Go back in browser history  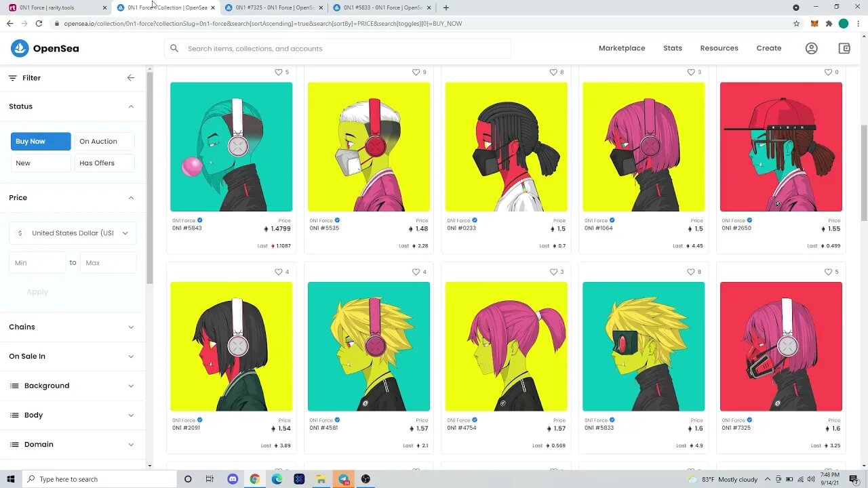click(x=9, y=23)
